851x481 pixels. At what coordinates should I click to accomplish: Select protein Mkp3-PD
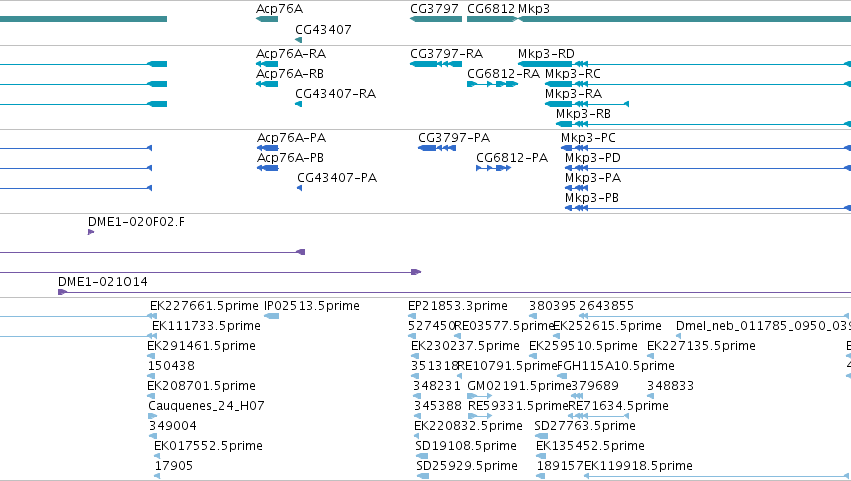click(593, 158)
